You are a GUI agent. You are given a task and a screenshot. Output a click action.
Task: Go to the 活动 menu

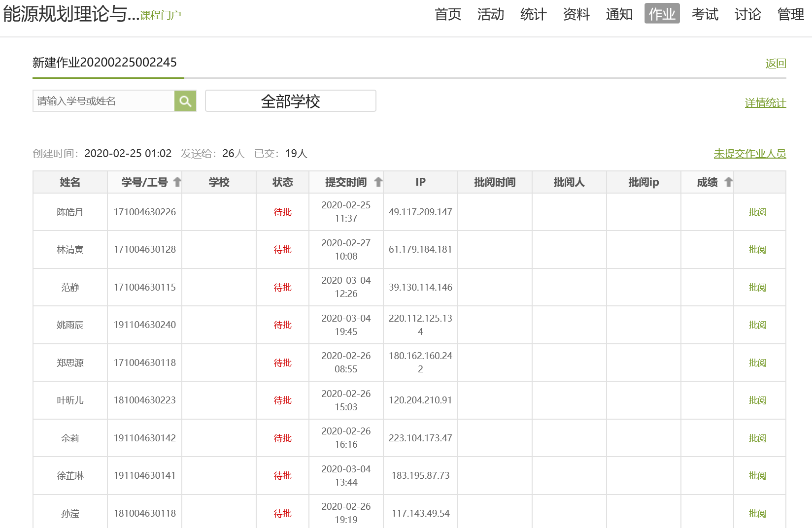490,14
